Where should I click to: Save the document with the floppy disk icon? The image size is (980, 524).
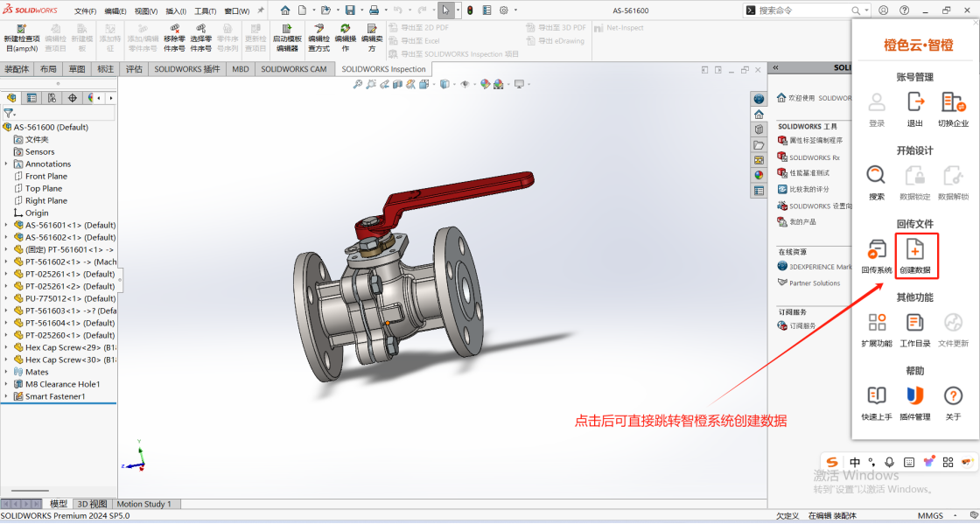pyautogui.click(x=350, y=10)
